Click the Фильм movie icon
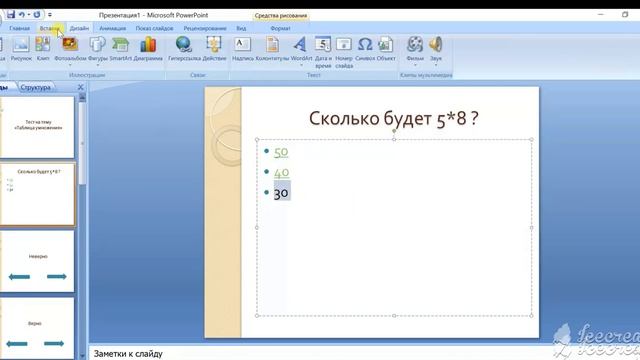The width and height of the screenshot is (640, 360). pyautogui.click(x=415, y=44)
